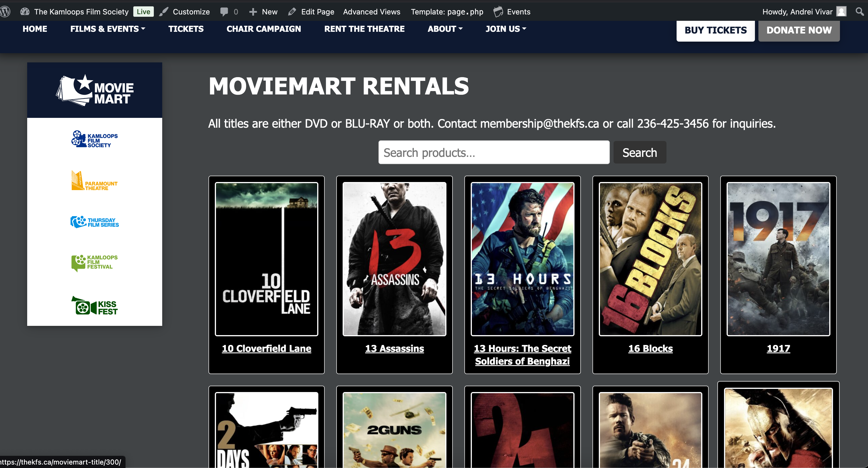Follow the 16 Blocks title link
Image resolution: width=868 pixels, height=468 pixels.
coord(650,348)
